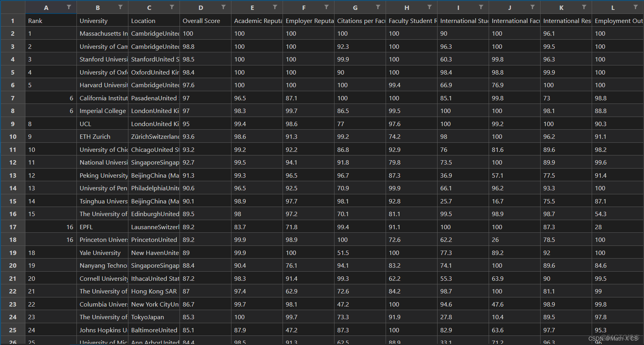This screenshot has height=345, width=644.
Task: Select the ETH Zurich cell
Action: [103, 137]
